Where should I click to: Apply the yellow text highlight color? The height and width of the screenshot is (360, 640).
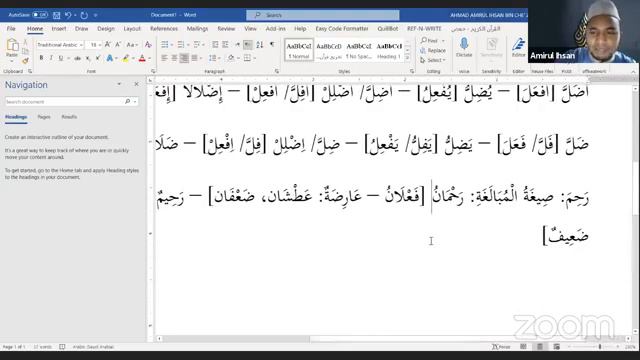[x=126, y=58]
